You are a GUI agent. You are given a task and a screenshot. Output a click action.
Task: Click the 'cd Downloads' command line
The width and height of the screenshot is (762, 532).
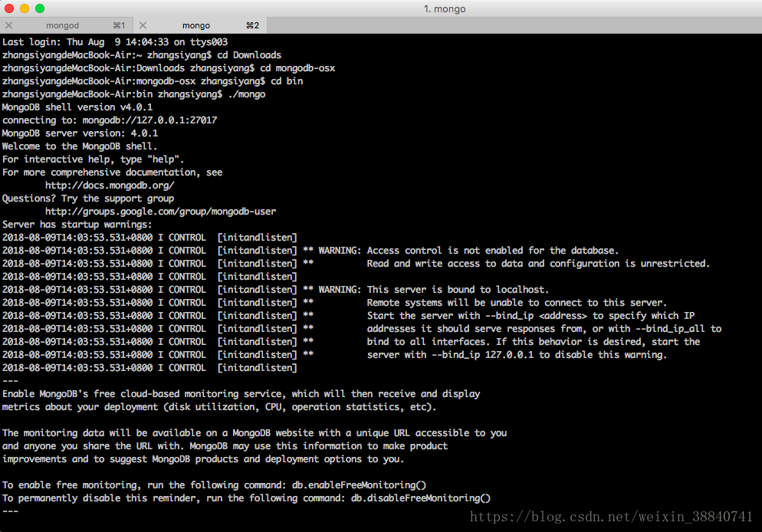[142, 55]
